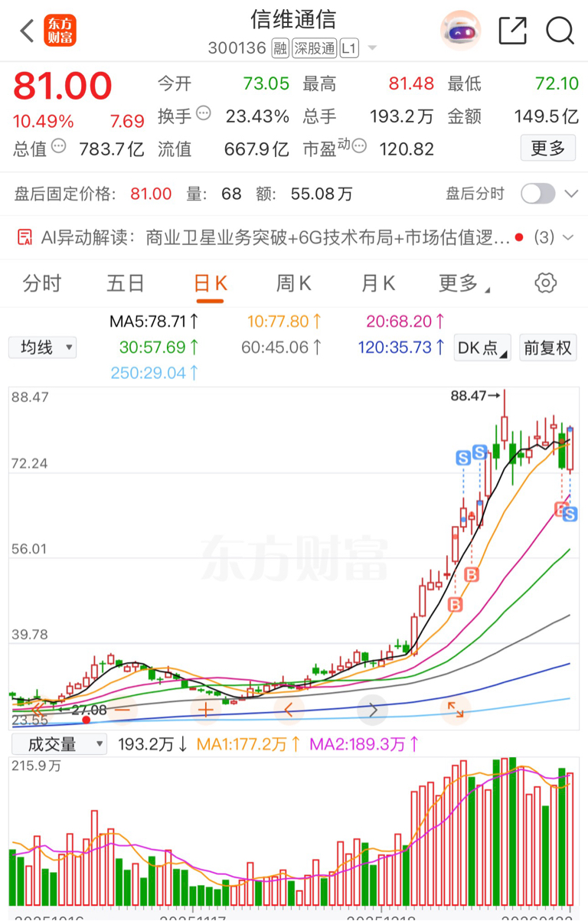Open the AI异动解读 news headline

pos(328,238)
